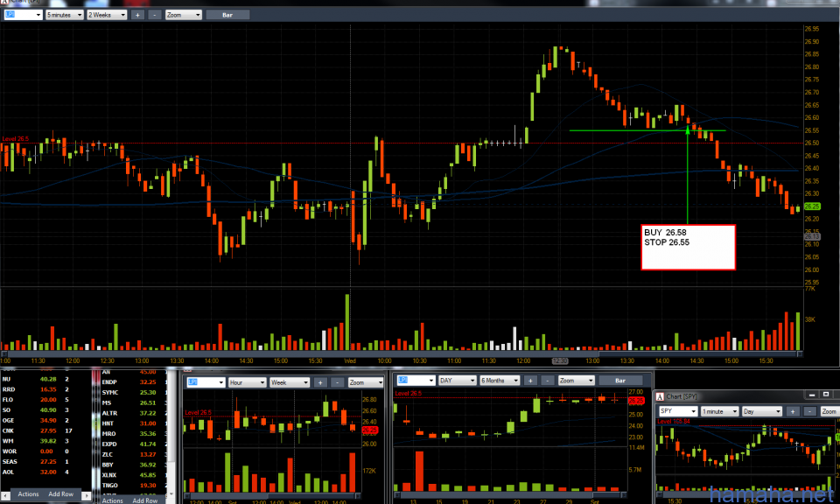The width and height of the screenshot is (840, 504).
Task: Open the symbol selector on the Hour chart
Action: (206, 382)
